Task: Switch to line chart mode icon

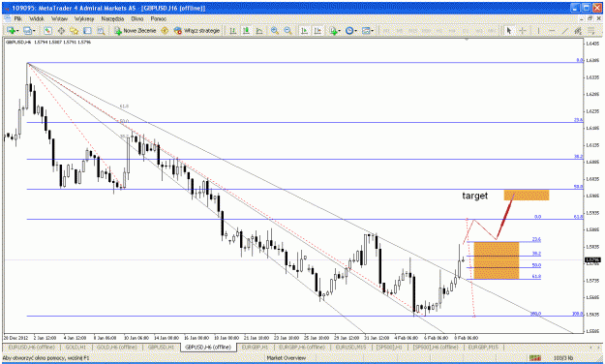Action: 259,30
